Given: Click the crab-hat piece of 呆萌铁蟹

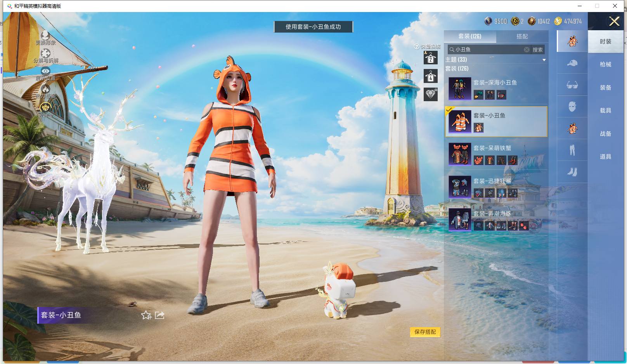Looking at the screenshot, I should click(478, 160).
